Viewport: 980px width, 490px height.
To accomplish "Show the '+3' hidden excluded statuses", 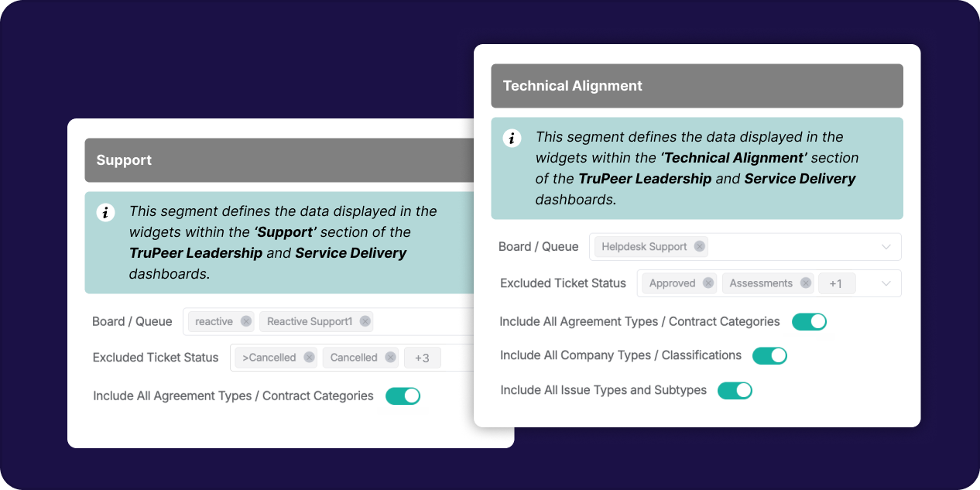I will click(x=422, y=358).
